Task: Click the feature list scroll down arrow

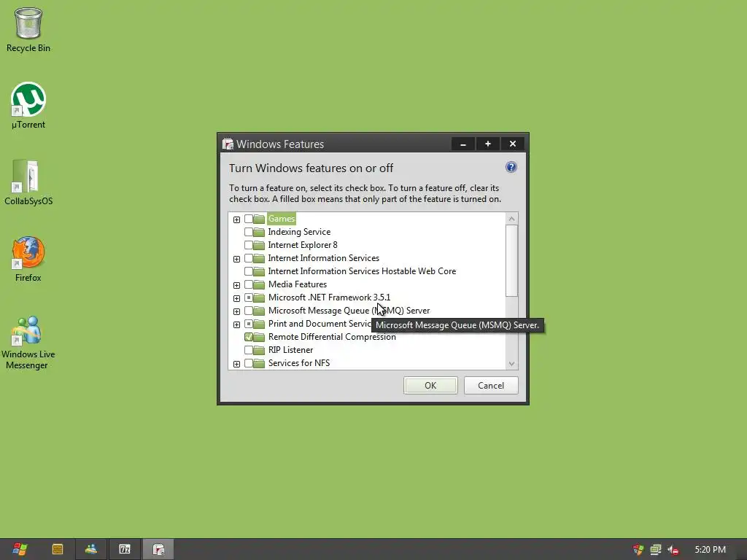Action: pyautogui.click(x=511, y=363)
